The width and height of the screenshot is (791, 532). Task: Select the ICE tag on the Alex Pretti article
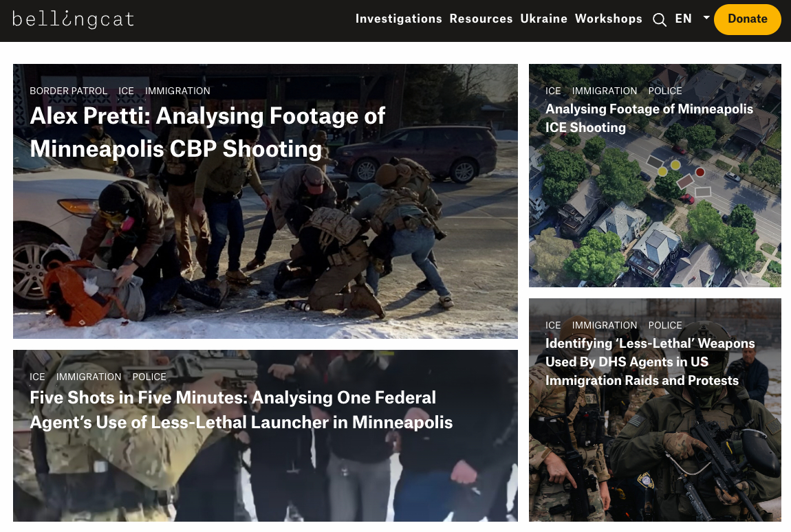(126, 91)
